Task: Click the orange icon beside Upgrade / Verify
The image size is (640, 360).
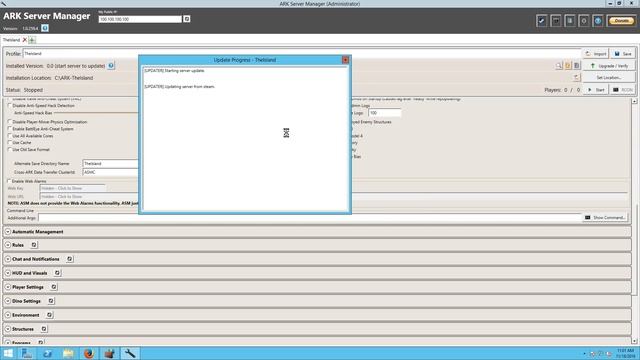Action: click(568, 65)
